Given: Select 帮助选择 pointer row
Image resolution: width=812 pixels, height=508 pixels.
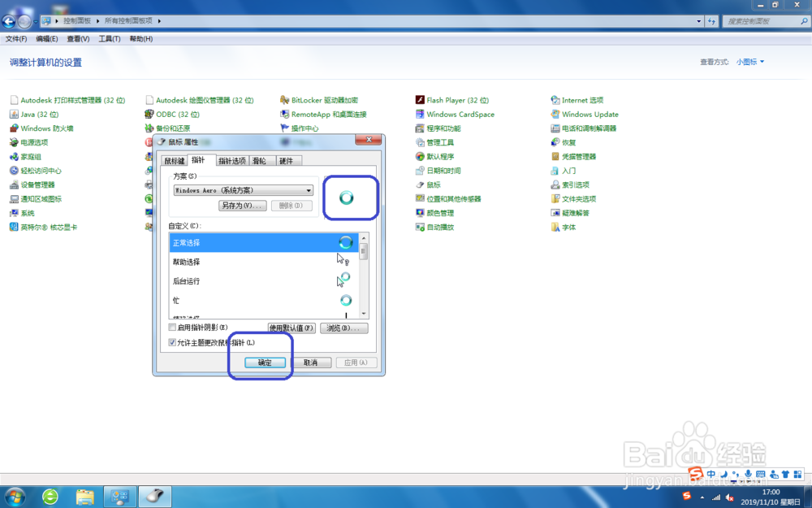Looking at the screenshot, I should pyautogui.click(x=264, y=262).
